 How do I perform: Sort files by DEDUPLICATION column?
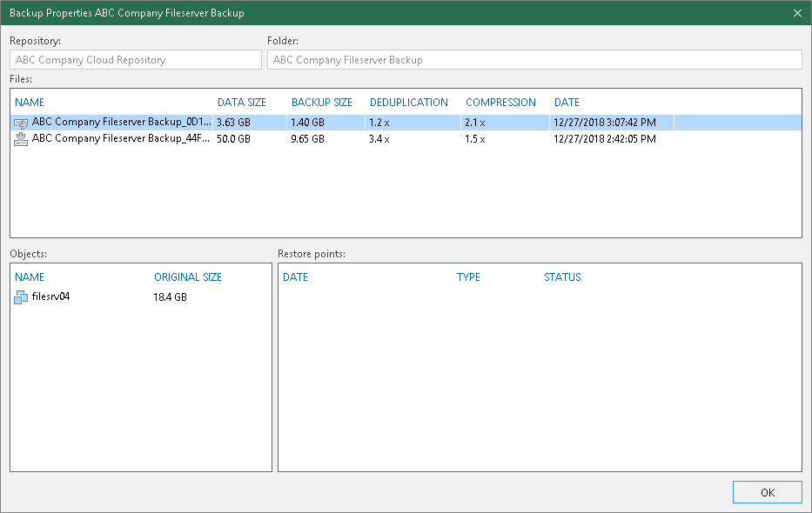pos(408,103)
